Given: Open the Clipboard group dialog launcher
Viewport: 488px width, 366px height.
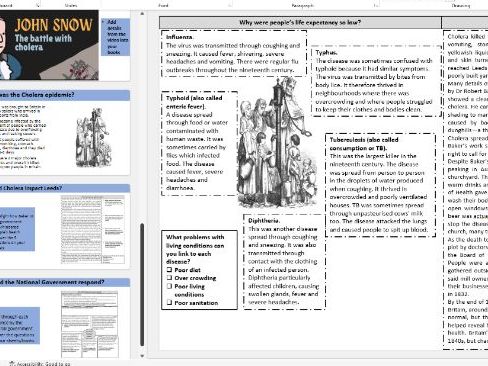Looking at the screenshot, I should [38, 5].
